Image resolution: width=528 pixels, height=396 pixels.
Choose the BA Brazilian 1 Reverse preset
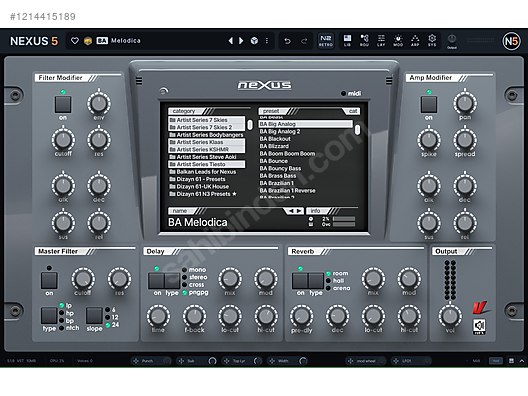[x=305, y=191]
